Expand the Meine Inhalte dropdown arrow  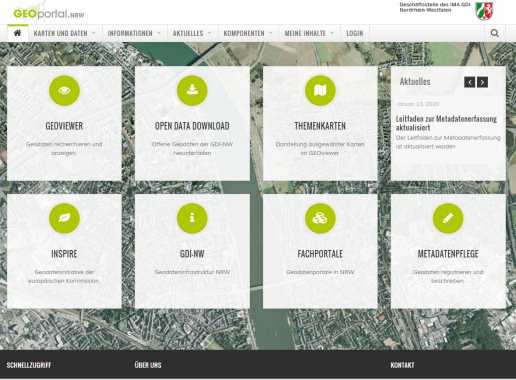point(332,33)
